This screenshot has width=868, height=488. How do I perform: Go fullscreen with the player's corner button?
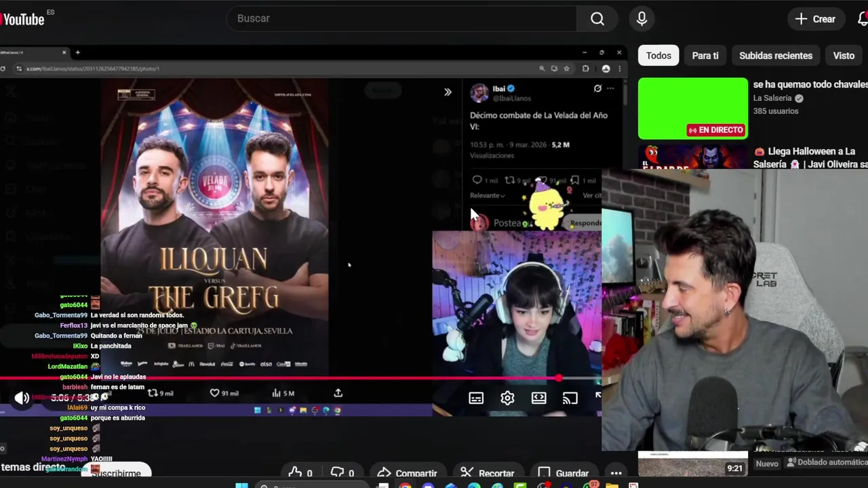pyautogui.click(x=597, y=396)
